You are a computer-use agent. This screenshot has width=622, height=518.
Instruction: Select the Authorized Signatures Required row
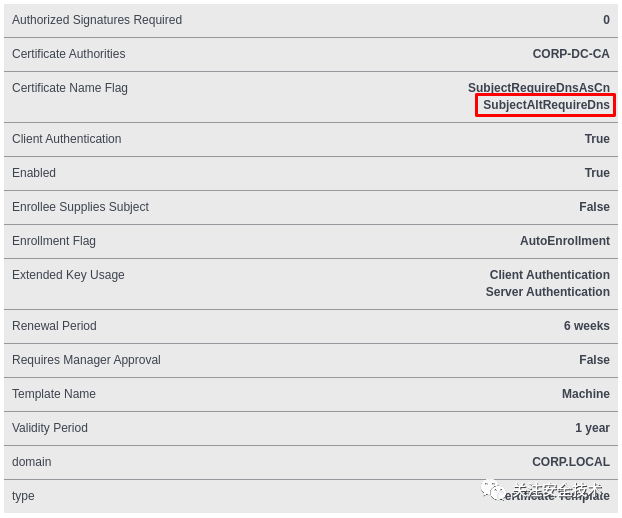click(x=311, y=20)
